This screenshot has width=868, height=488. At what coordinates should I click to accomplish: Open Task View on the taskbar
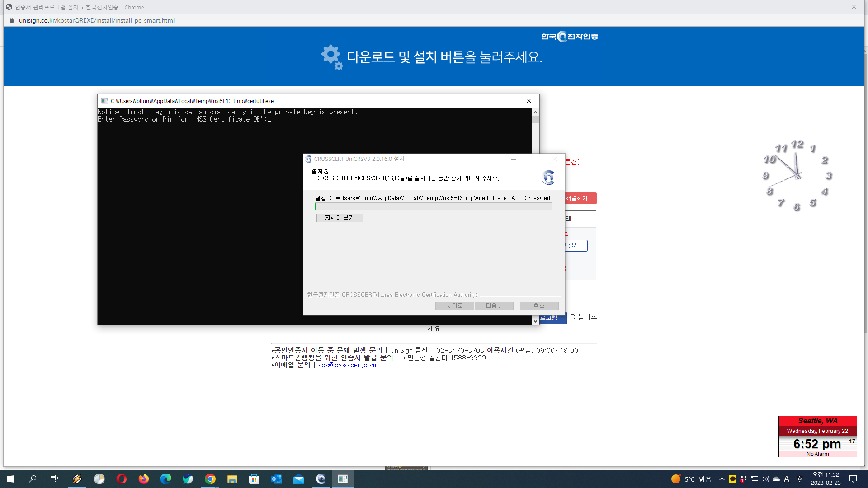[54, 479]
